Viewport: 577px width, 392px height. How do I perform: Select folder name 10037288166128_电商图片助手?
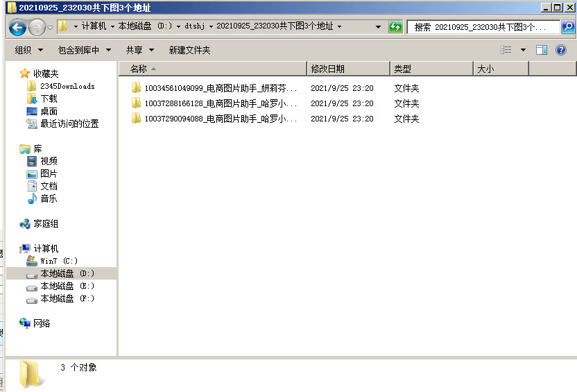tap(221, 103)
